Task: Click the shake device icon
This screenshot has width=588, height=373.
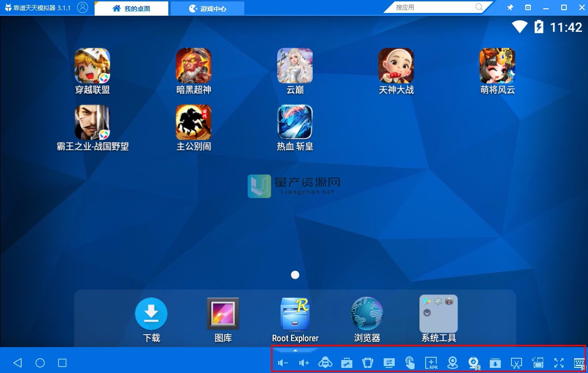Action: 368,363
